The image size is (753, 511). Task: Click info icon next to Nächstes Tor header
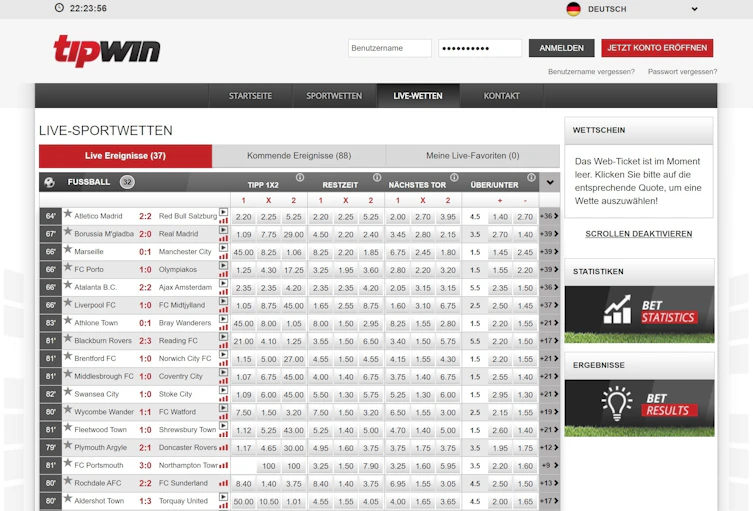click(454, 178)
